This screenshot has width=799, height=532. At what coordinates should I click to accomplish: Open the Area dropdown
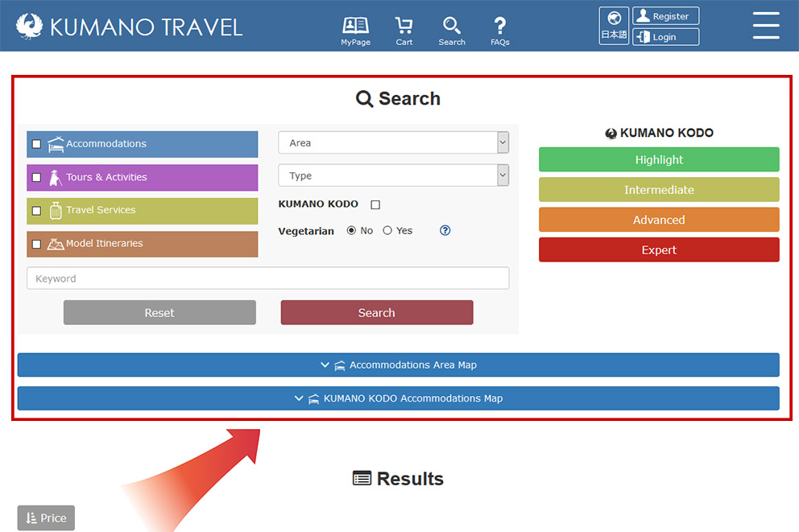[393, 142]
